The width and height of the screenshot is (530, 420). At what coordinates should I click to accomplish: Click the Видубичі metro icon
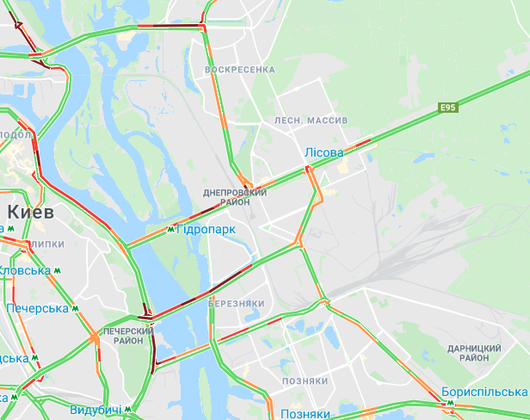tap(127, 410)
